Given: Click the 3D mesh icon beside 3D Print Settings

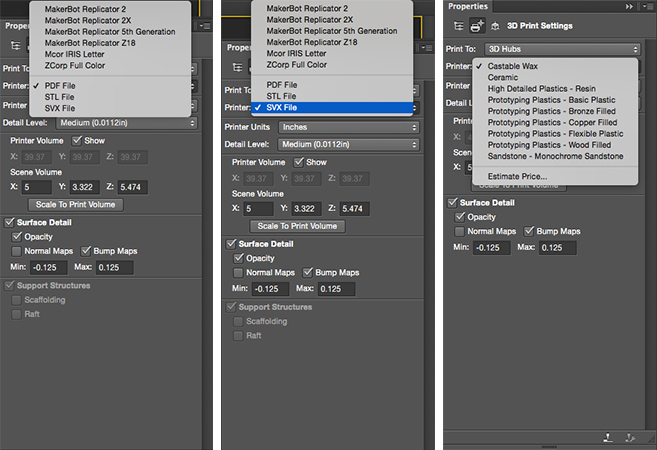Looking at the screenshot, I should pos(493,28).
